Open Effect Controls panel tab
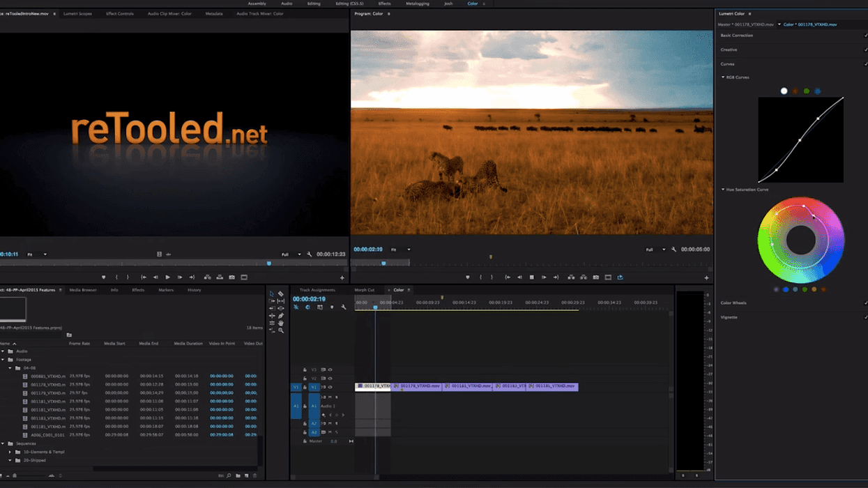 pyautogui.click(x=120, y=13)
